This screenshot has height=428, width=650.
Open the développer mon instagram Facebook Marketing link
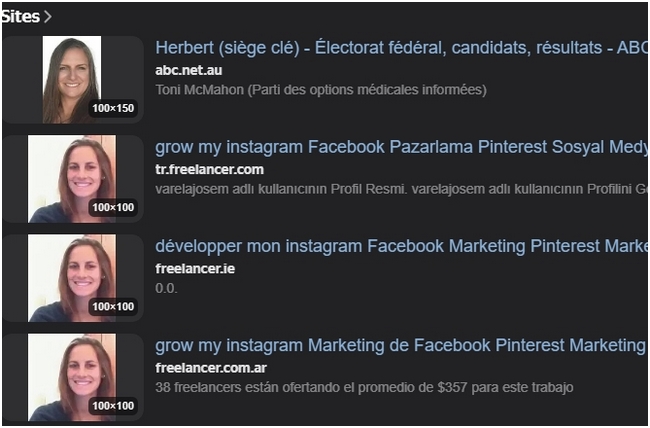[400, 247]
